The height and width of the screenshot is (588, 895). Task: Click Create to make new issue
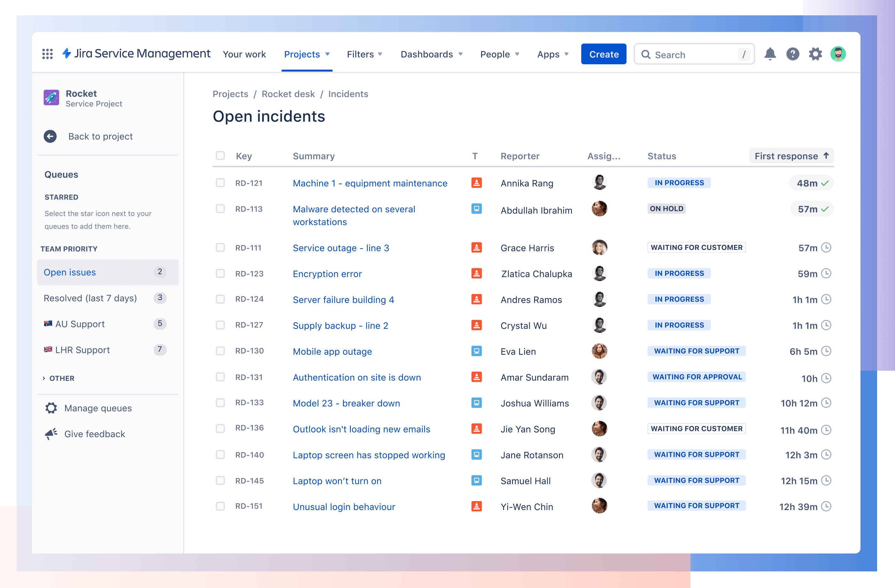(x=603, y=54)
